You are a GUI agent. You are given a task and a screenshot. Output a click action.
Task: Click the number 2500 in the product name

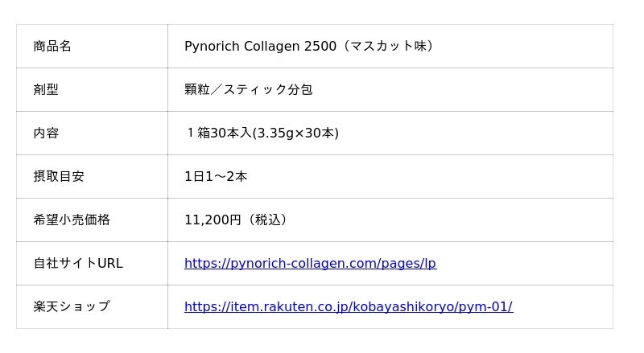click(320, 46)
